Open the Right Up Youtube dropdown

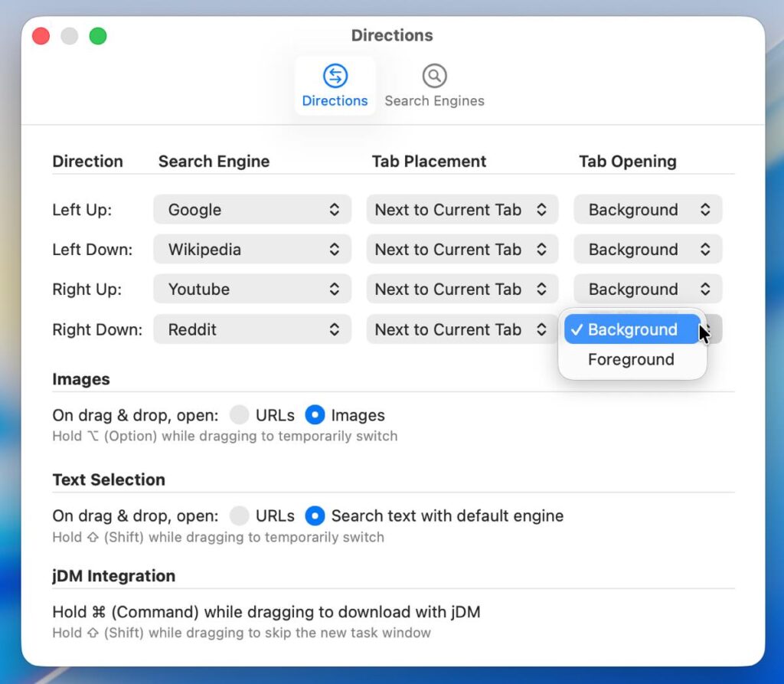pos(252,290)
